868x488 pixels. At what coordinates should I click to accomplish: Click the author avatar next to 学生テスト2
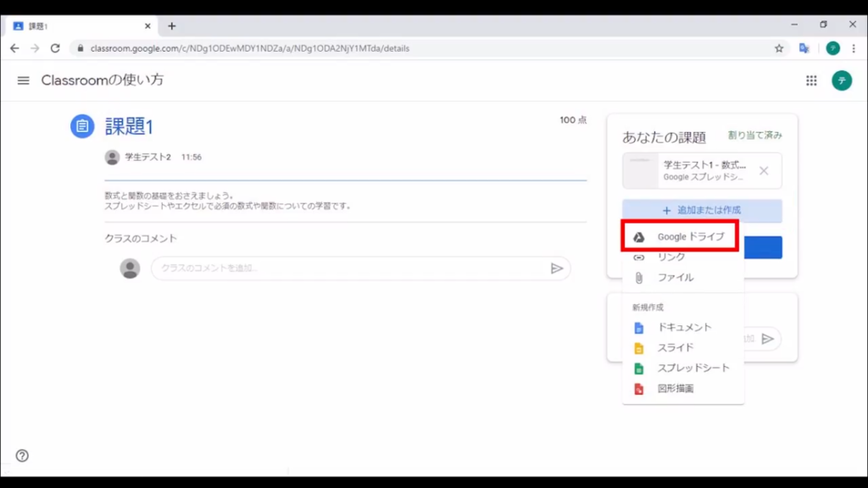(112, 158)
